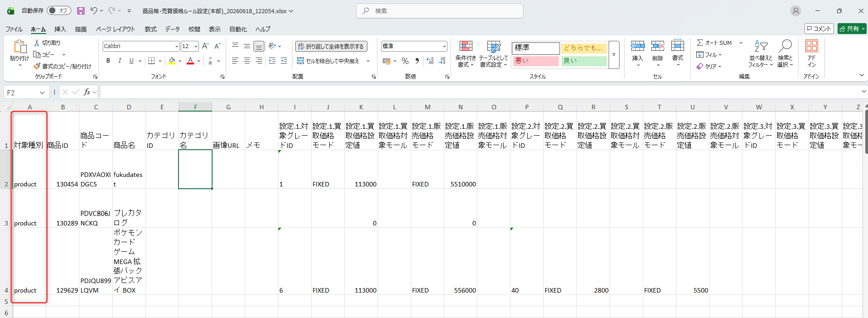Switch to the 数式 tab
This screenshot has width=868, height=318.
(150, 29)
